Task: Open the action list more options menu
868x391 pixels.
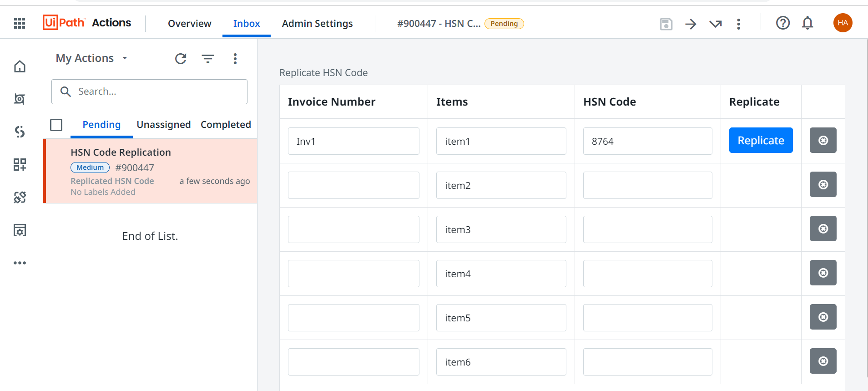Action: point(235,59)
